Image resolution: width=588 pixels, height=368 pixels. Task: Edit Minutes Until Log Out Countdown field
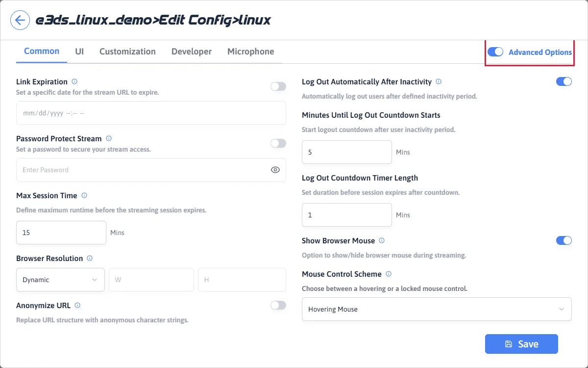(x=347, y=152)
